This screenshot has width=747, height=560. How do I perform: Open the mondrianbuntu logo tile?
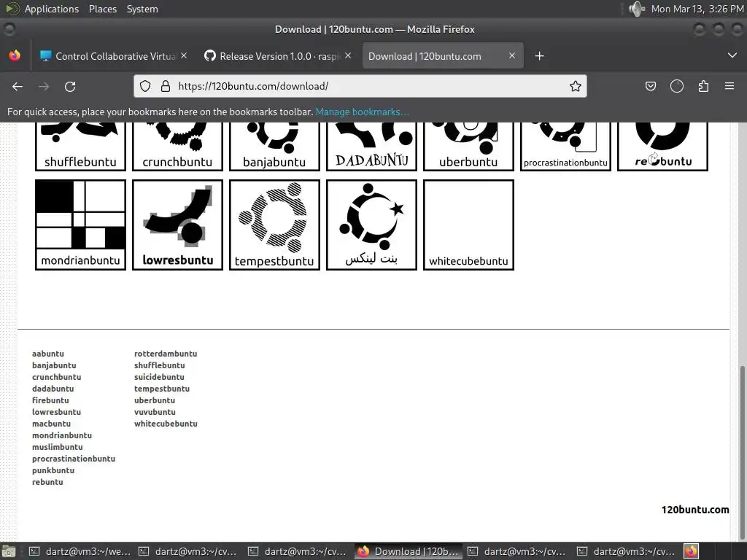[x=80, y=225]
